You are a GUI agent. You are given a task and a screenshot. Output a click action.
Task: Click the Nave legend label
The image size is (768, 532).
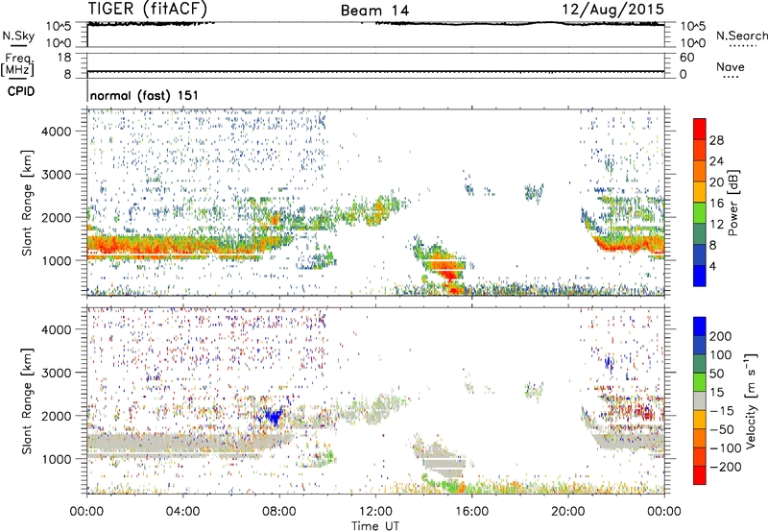731,66
